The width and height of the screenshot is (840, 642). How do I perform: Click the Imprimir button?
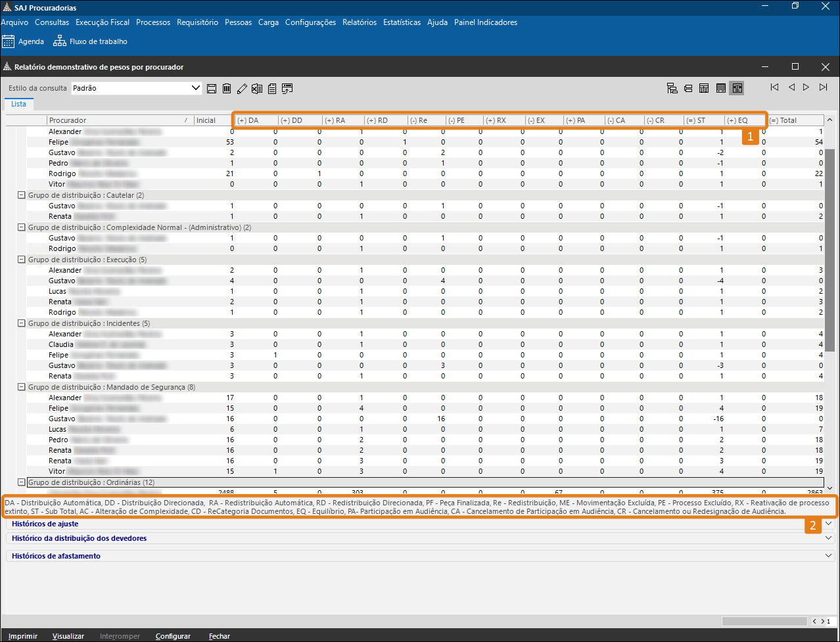click(23, 636)
